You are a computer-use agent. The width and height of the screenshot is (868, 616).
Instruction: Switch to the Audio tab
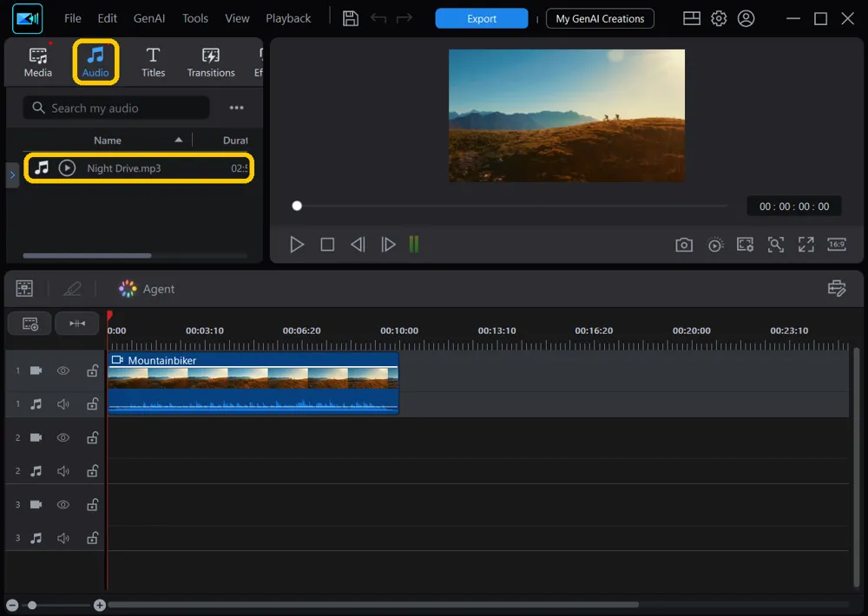pos(95,62)
